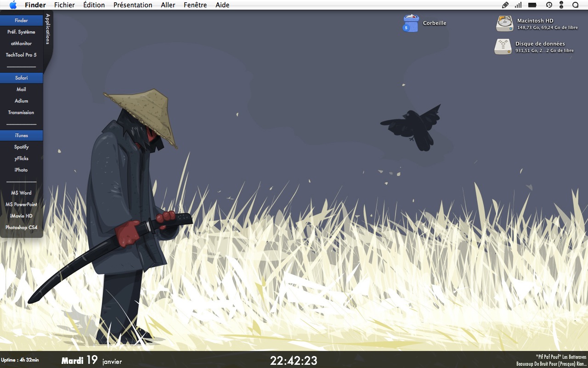The height and width of the screenshot is (368, 588).
Task: Click the 22:42:23 clock display
Action: (294, 360)
